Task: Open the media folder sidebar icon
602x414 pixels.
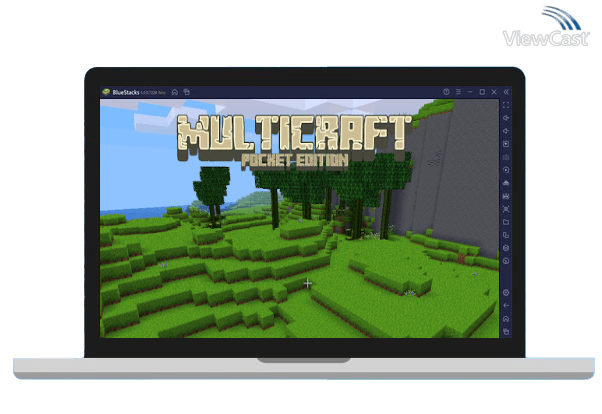Action: [x=506, y=222]
